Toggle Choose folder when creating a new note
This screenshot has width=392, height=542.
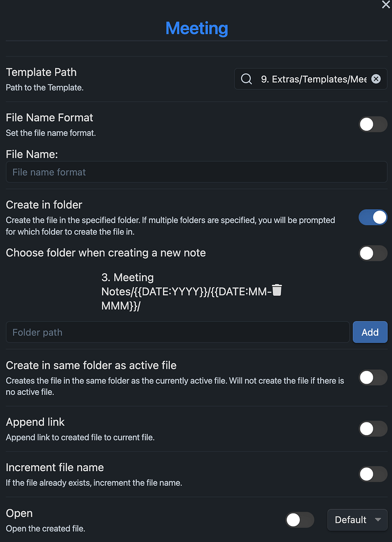click(373, 254)
